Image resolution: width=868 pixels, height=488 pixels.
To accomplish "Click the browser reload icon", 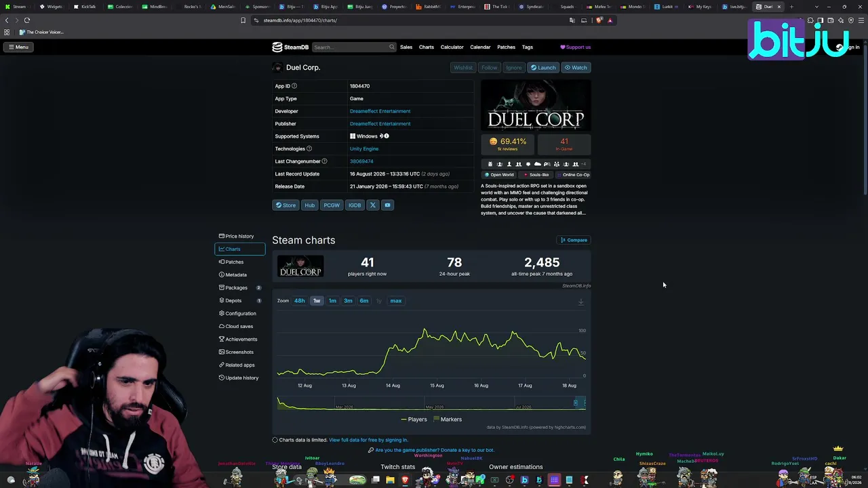I will pyautogui.click(x=27, y=20).
